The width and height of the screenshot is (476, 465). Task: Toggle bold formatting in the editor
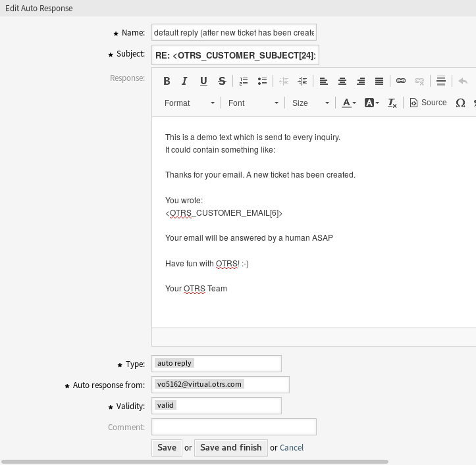[167, 81]
